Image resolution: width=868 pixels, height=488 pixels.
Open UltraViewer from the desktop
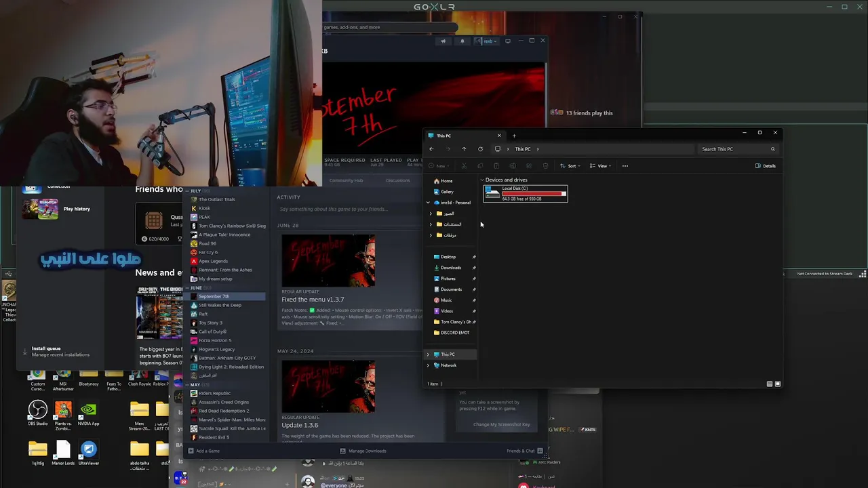coord(88,453)
